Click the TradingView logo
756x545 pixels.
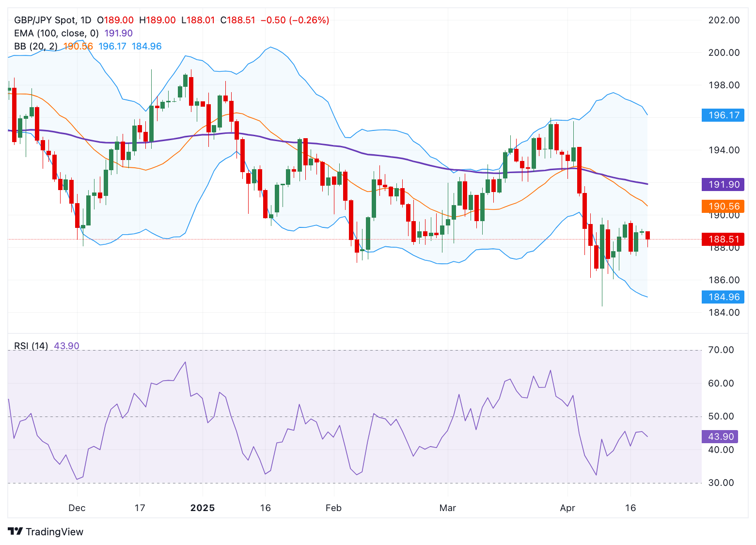tap(47, 532)
